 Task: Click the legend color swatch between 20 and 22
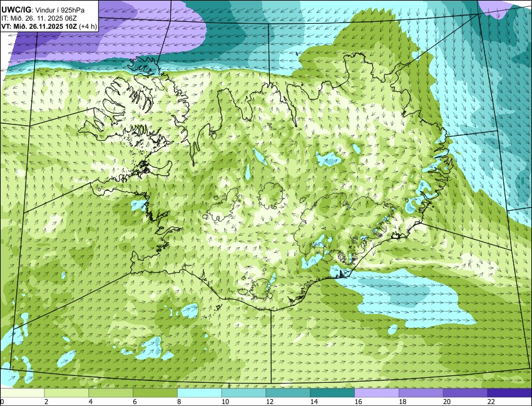coord(465,393)
